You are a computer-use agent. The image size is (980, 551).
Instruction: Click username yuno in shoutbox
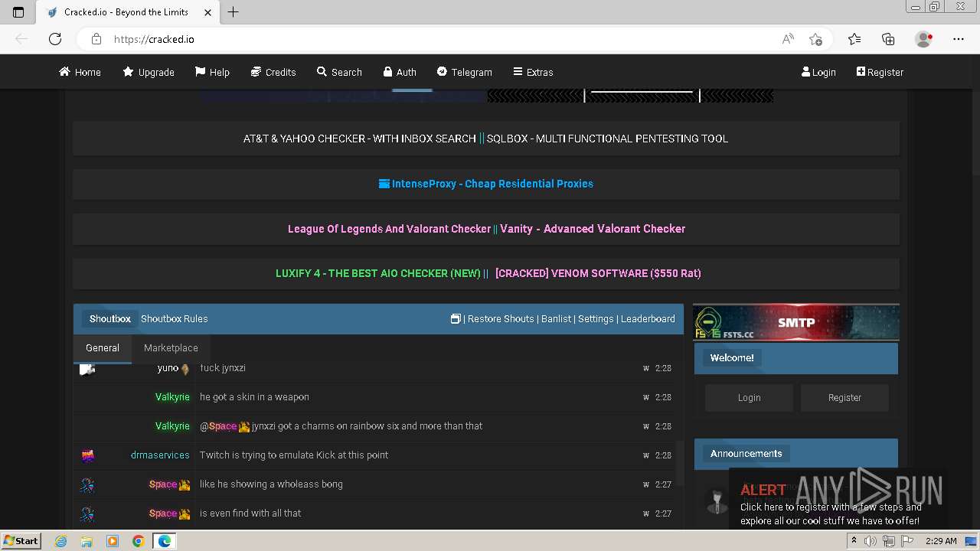(x=168, y=368)
